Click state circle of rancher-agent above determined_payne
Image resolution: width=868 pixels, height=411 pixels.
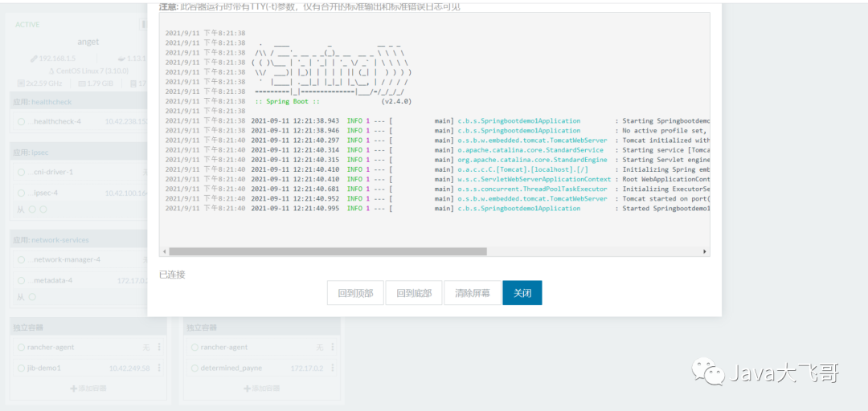[194, 347]
